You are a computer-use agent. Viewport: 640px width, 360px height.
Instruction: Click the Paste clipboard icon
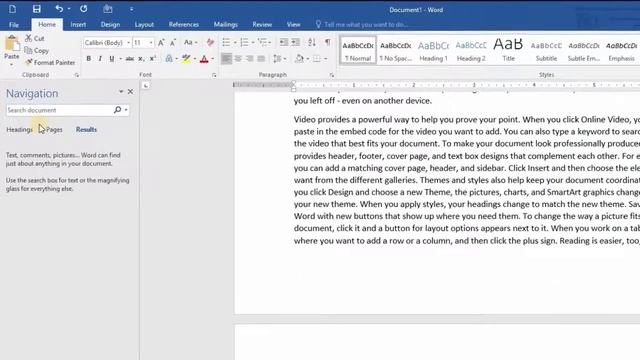(x=12, y=44)
